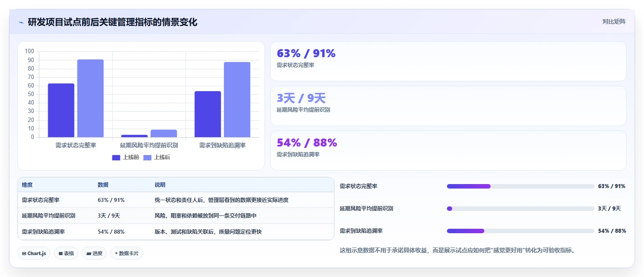The height and width of the screenshot is (277, 644).
Task: Click the 数据 column header
Action: point(103,185)
